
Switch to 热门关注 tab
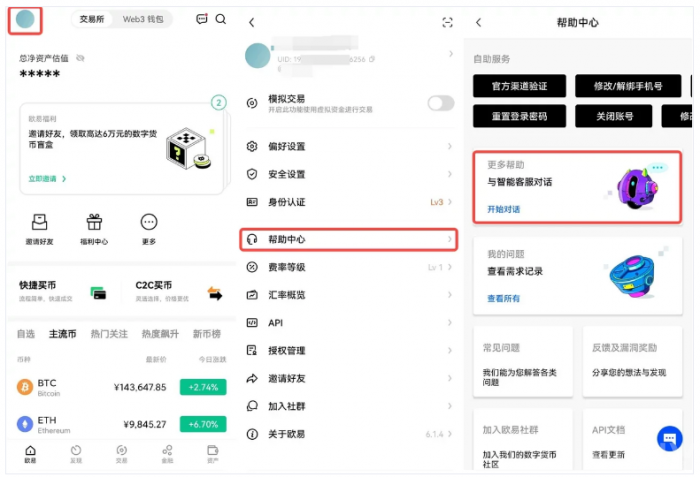[x=109, y=334]
